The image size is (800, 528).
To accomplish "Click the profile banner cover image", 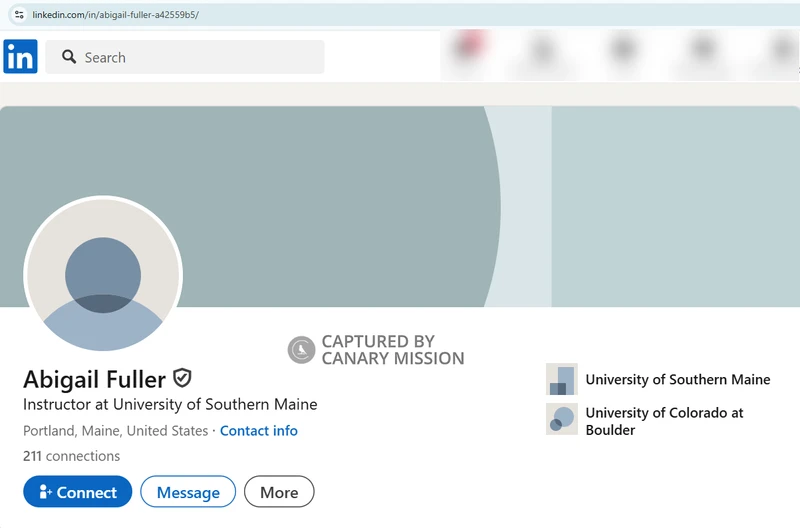I will (400, 207).
